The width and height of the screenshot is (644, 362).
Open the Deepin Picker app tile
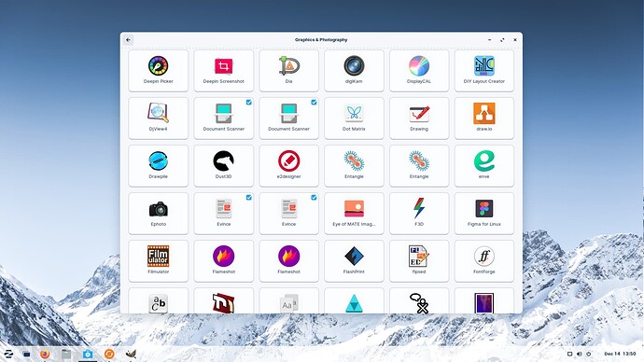click(x=158, y=71)
